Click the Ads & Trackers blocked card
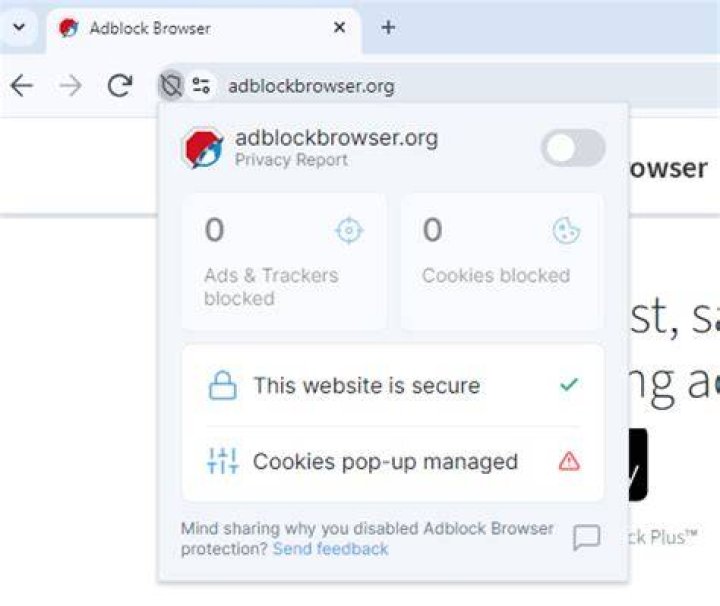Screen dimensions: 720x606 coord(284,262)
